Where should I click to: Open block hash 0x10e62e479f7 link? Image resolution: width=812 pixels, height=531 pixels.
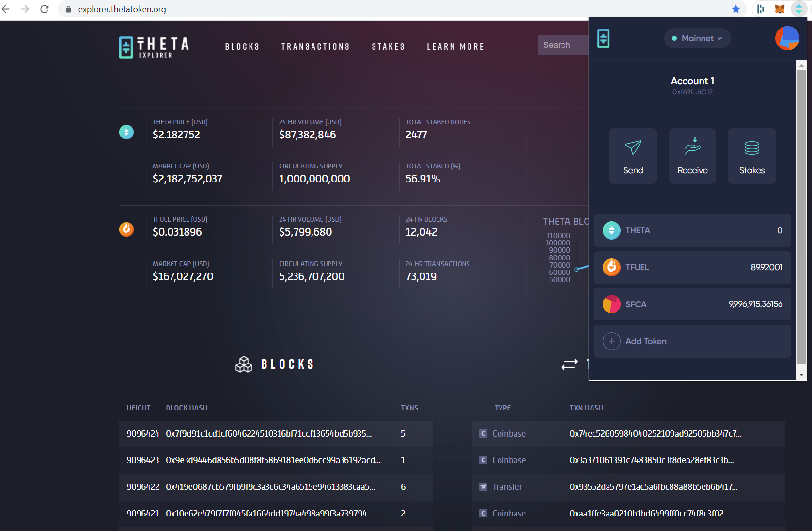click(x=269, y=513)
